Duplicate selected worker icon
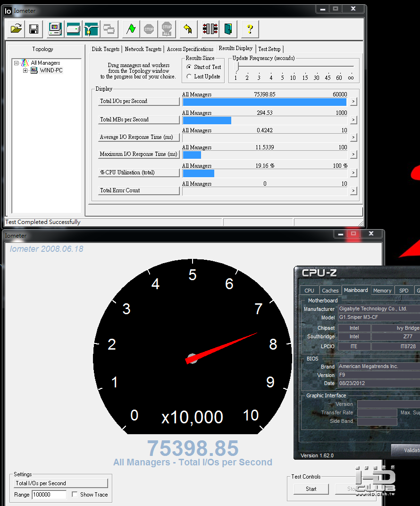Viewport: 420px width, 506px height. [x=109, y=29]
